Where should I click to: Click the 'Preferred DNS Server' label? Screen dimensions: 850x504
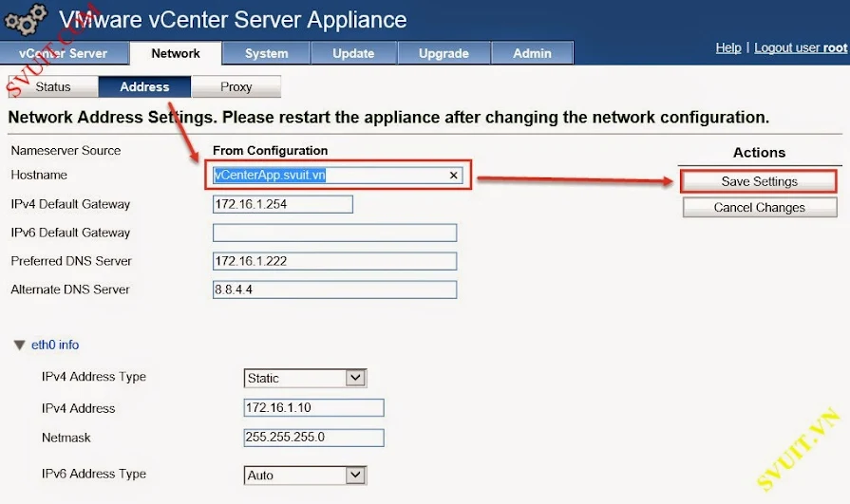click(x=71, y=261)
